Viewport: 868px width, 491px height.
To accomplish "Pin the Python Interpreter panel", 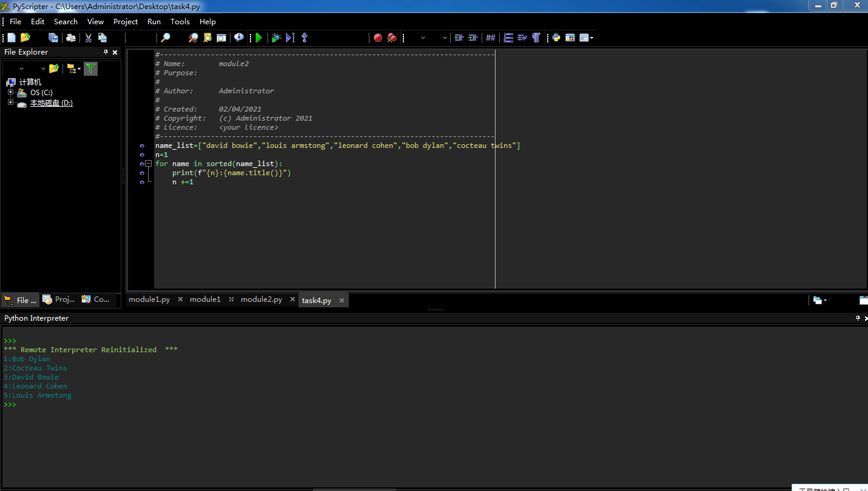I will [x=858, y=318].
